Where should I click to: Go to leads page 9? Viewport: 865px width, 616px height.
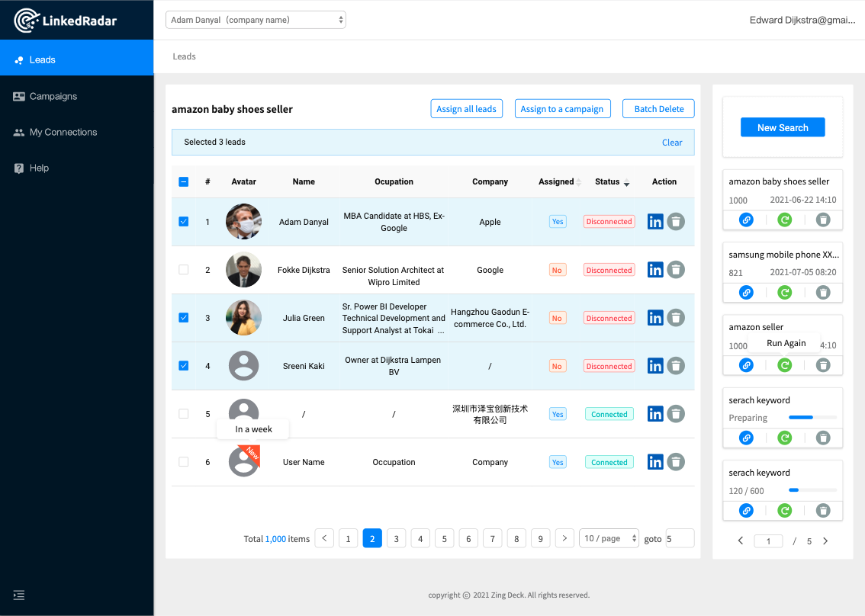540,538
